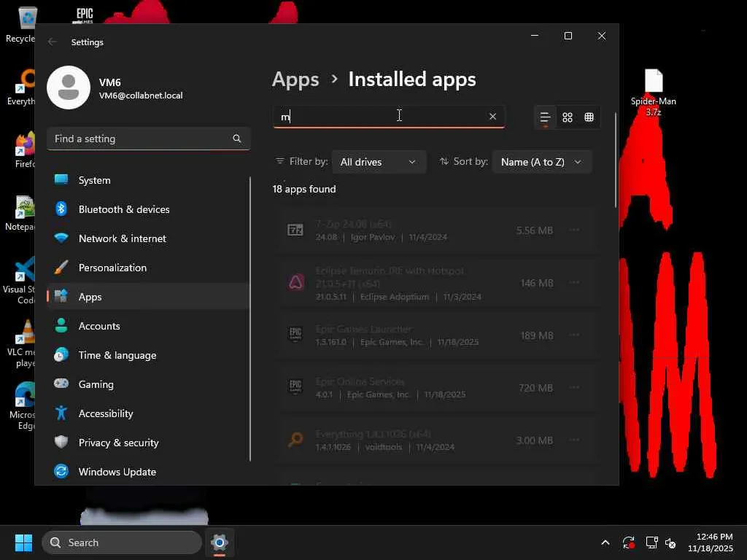Click the installed apps list scrollbar
The width and height of the screenshot is (747, 560).
click(616, 160)
